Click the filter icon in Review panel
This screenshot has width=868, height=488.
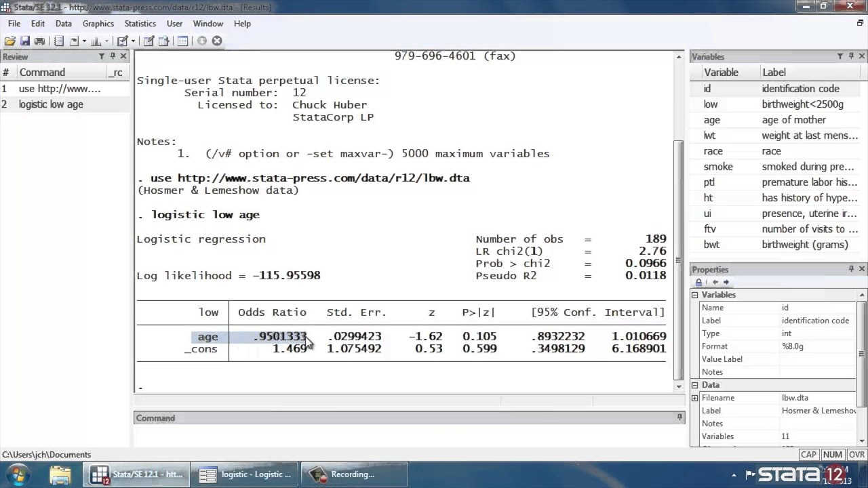102,56
